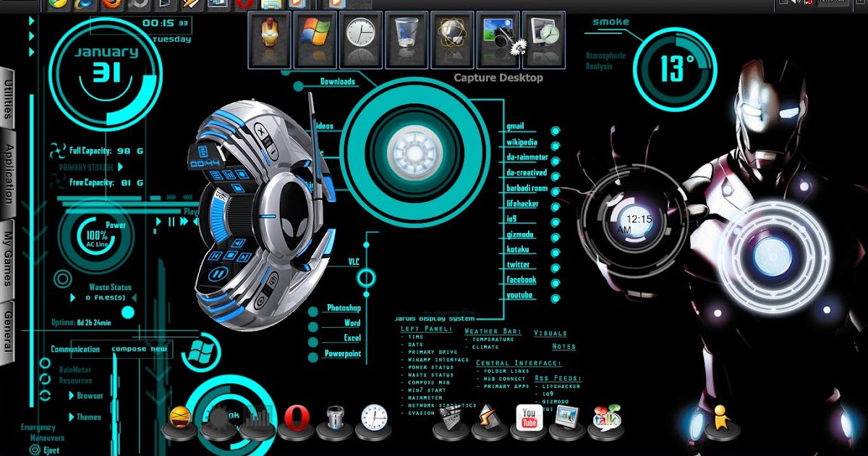868x456 pixels.
Task: Open the YouTube icon in the bottom dock
Action: point(528,420)
